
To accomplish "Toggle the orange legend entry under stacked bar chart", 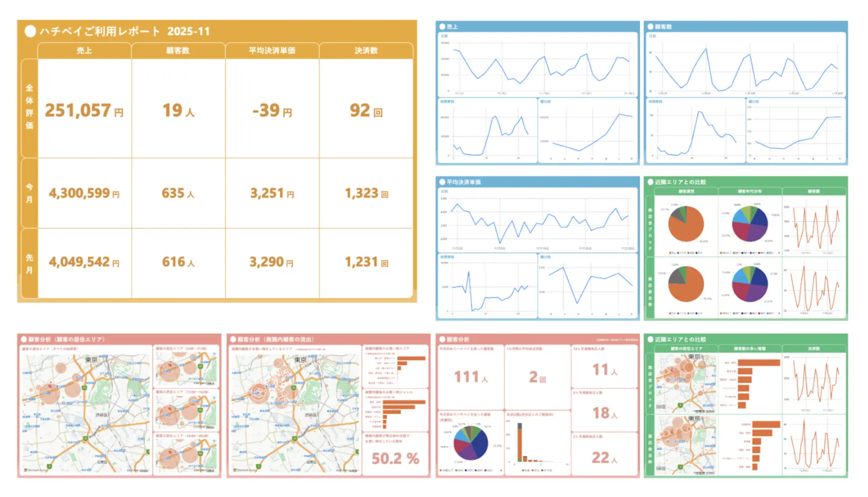I will pos(533,470).
